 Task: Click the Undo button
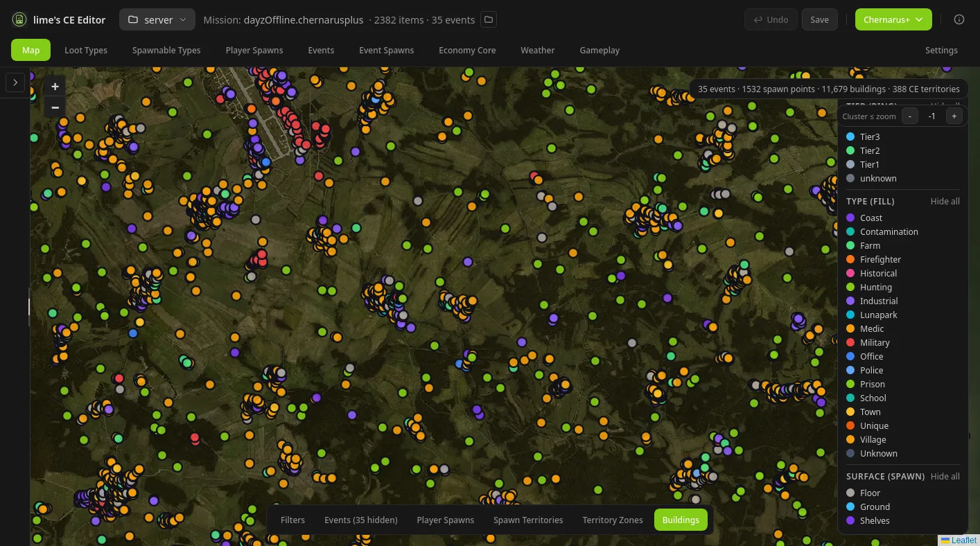(x=771, y=19)
